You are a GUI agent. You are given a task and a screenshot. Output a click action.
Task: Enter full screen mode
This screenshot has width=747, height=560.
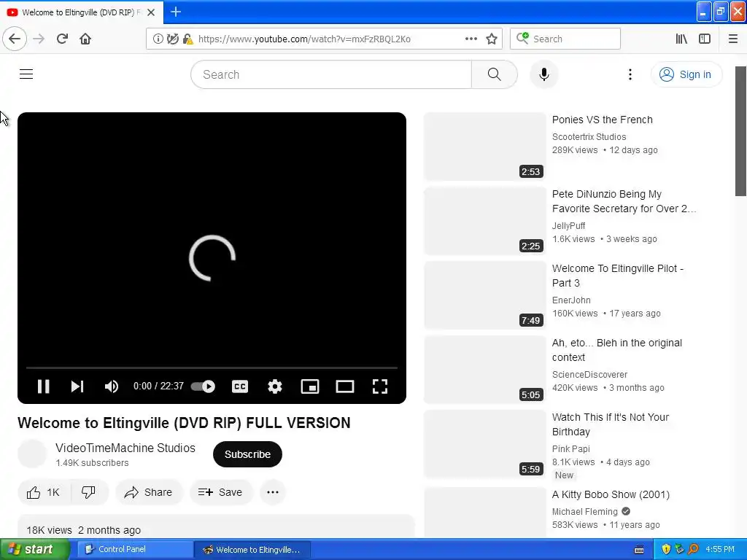tap(379, 386)
